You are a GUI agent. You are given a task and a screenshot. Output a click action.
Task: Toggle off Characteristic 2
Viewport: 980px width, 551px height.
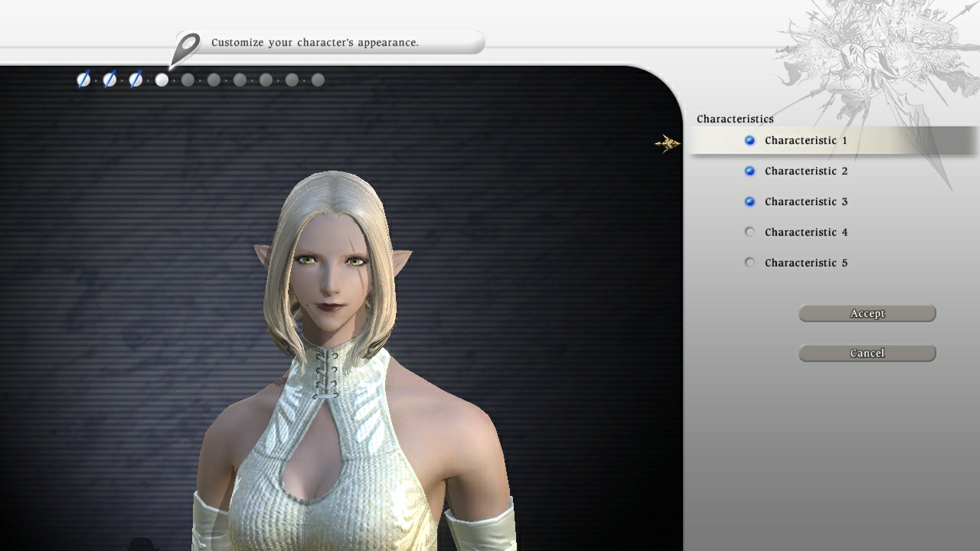click(x=750, y=171)
